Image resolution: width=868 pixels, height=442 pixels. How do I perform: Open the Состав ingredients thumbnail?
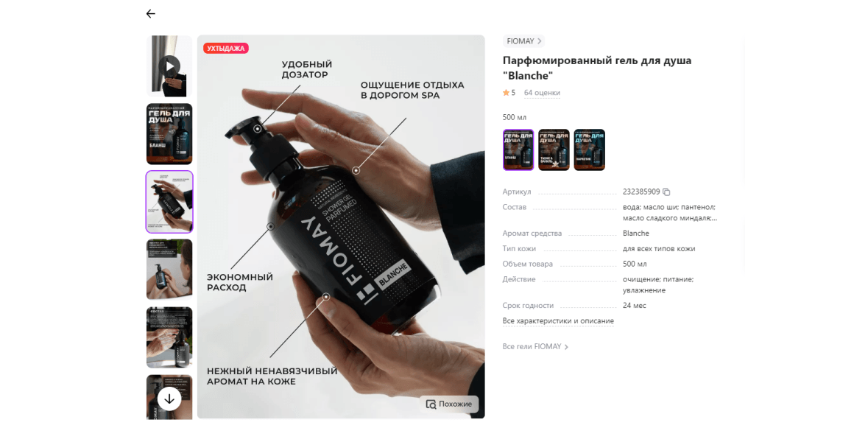coord(169,337)
